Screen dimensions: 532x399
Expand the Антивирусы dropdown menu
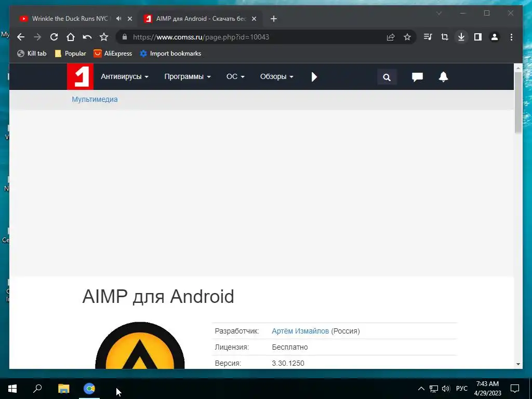click(125, 77)
